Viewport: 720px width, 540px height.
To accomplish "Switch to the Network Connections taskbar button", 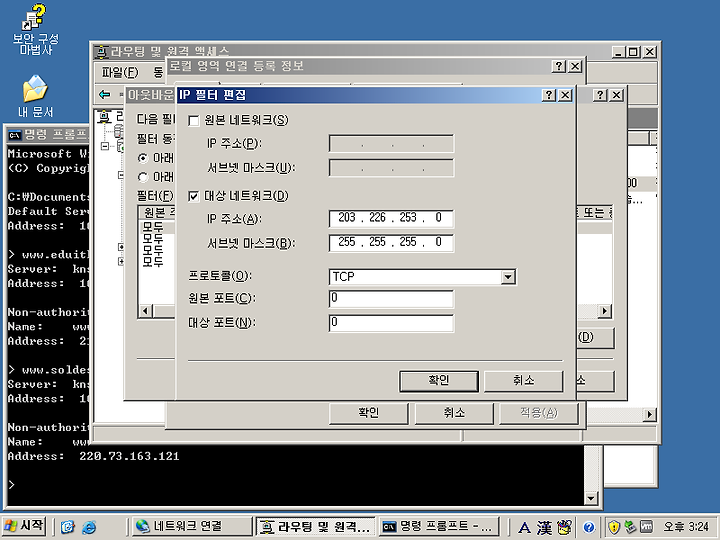I will (192, 526).
